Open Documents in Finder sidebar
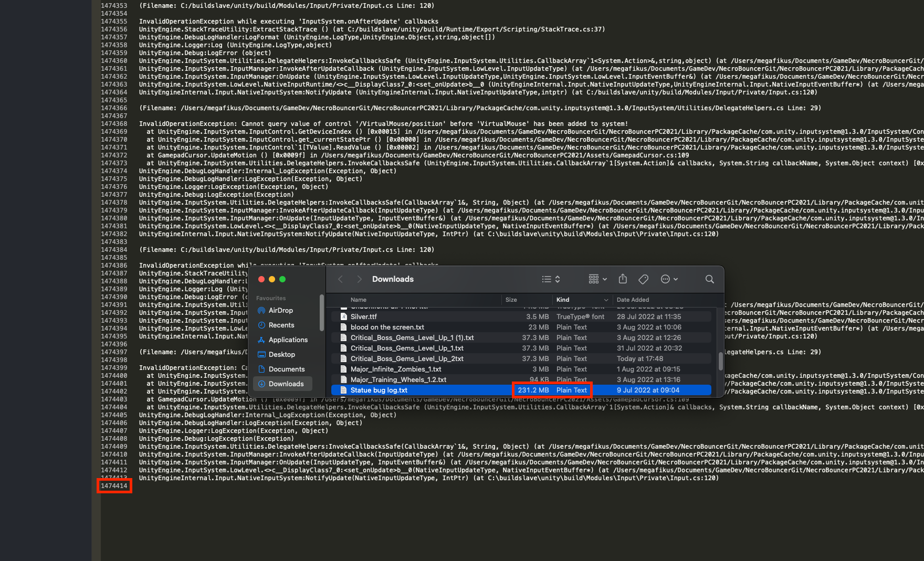The image size is (924, 561). coord(282,369)
